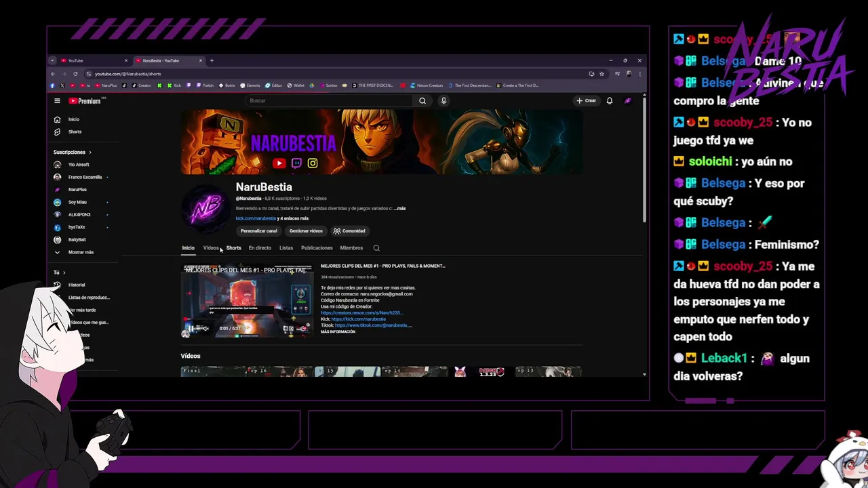Open the Nexon Creators bookmark
868x488 pixels.
click(425, 85)
